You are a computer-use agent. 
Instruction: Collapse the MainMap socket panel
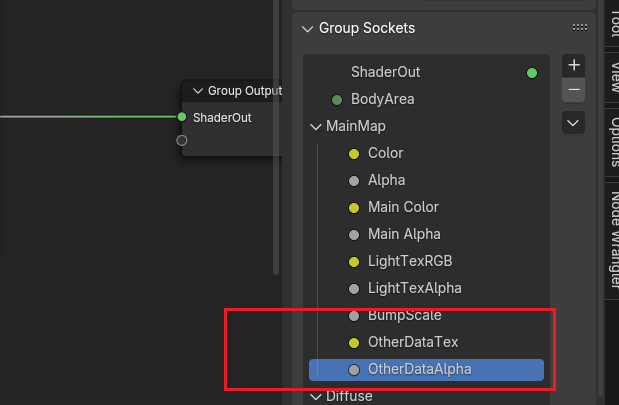[316, 127]
